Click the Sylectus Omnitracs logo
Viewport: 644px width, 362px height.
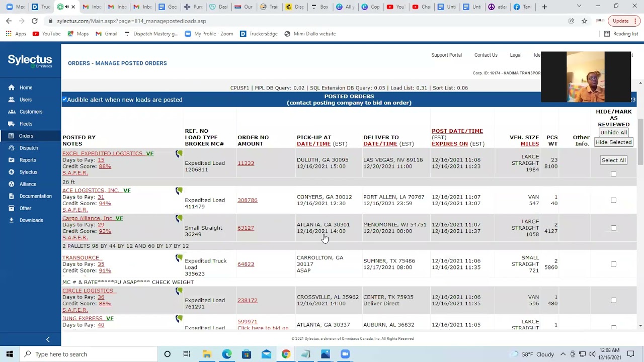pyautogui.click(x=30, y=61)
